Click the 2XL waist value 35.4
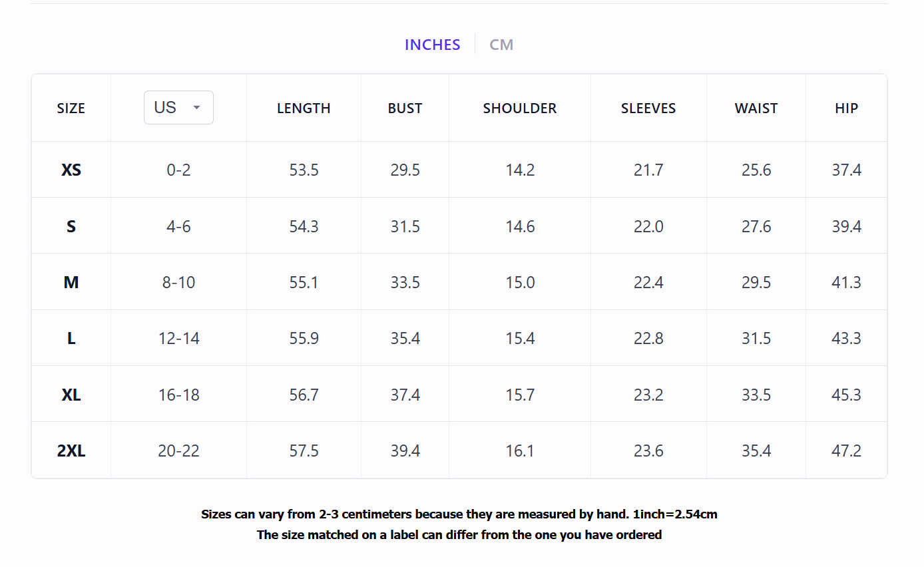The height and width of the screenshot is (567, 924). (x=756, y=451)
